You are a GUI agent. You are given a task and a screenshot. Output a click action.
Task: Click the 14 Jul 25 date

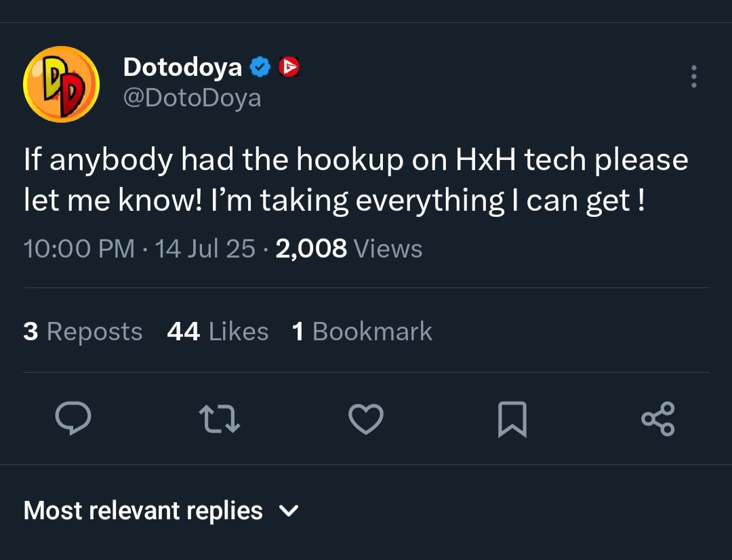pyautogui.click(x=205, y=248)
